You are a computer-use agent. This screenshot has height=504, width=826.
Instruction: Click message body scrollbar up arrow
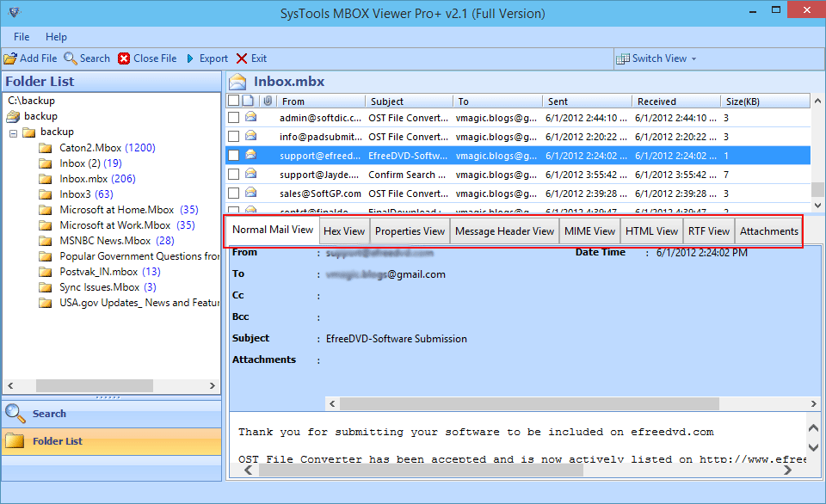(x=813, y=427)
